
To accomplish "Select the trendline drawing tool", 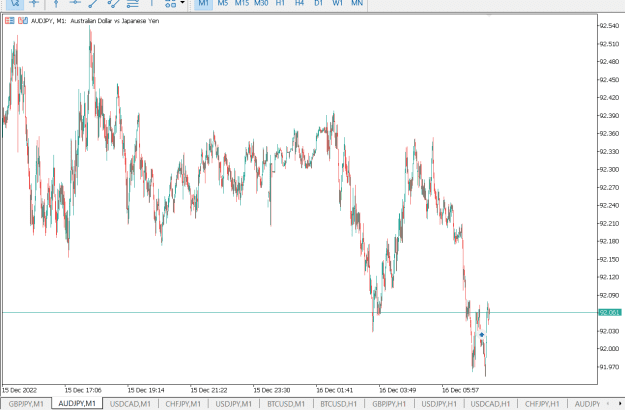I will coord(93,3).
